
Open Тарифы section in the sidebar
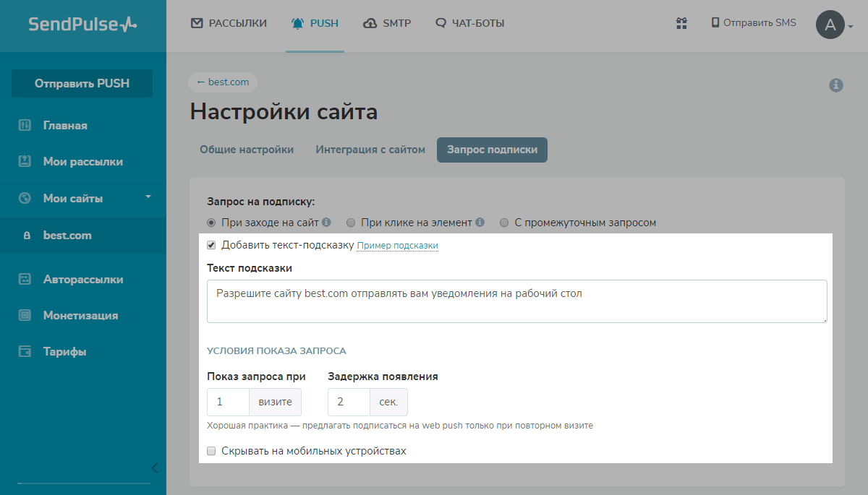coord(64,352)
